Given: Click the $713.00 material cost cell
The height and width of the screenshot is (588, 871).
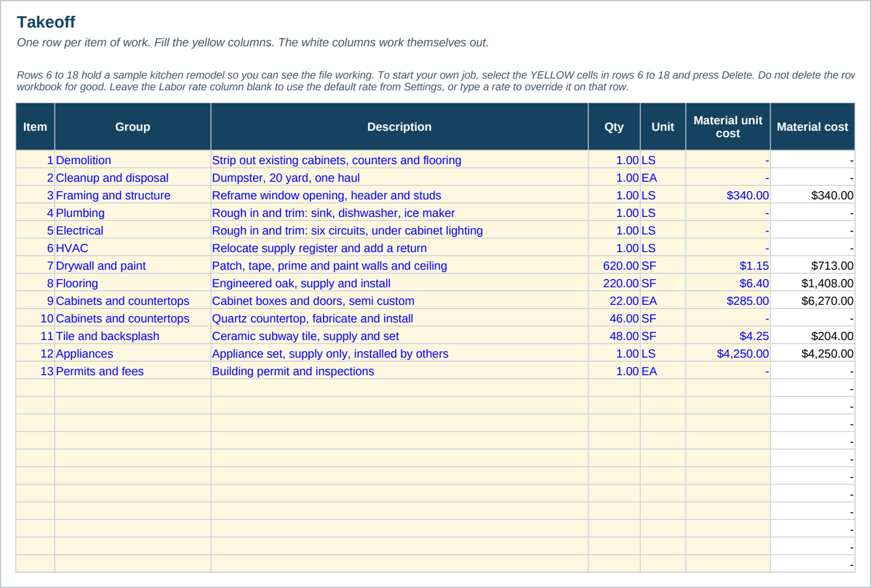Looking at the screenshot, I should 812,266.
